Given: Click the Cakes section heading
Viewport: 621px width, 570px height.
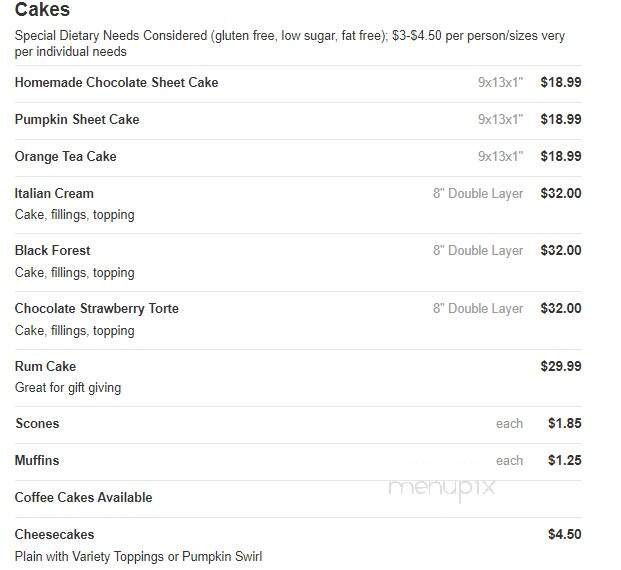Looking at the screenshot, I should pos(42,9).
